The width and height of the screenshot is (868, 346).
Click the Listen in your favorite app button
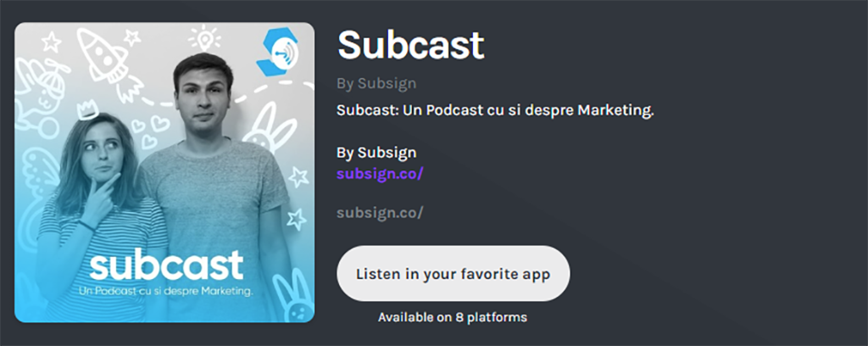(x=453, y=273)
